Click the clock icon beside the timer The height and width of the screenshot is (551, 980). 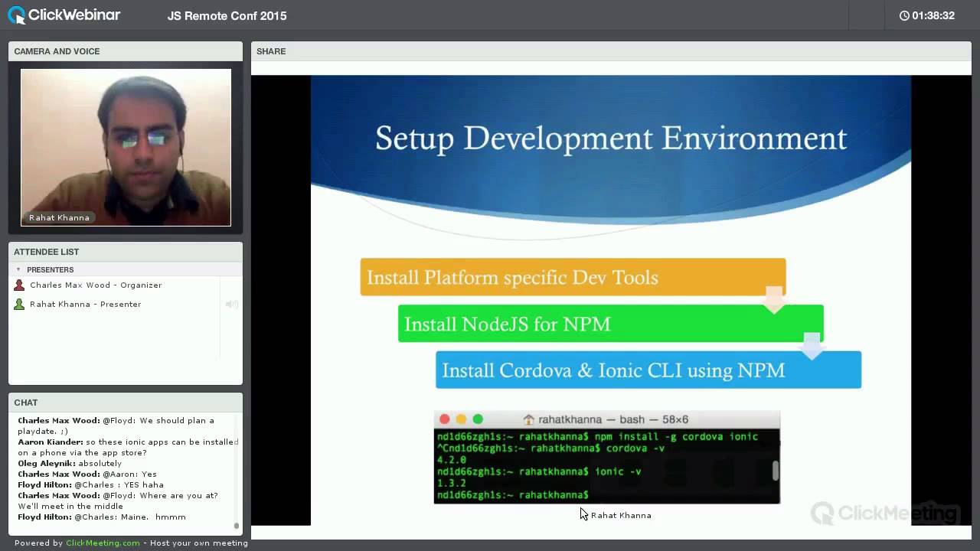(x=904, y=15)
